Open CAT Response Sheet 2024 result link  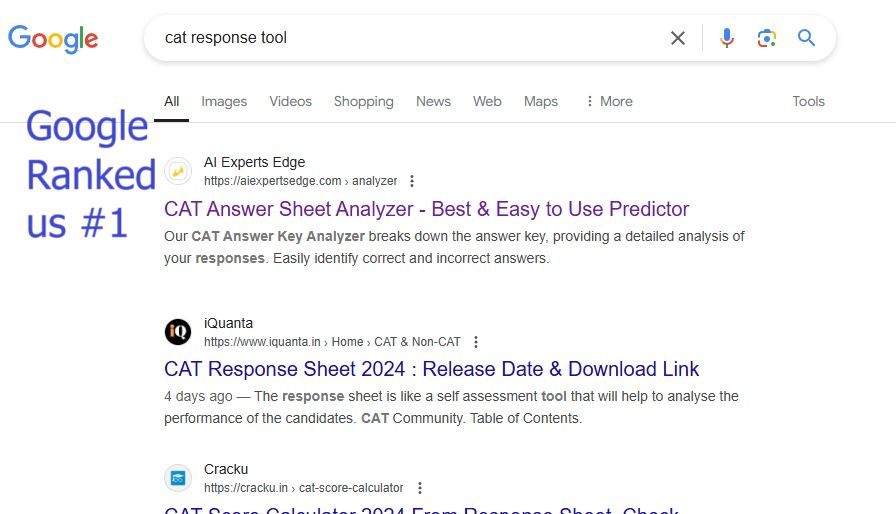pyautogui.click(x=431, y=369)
